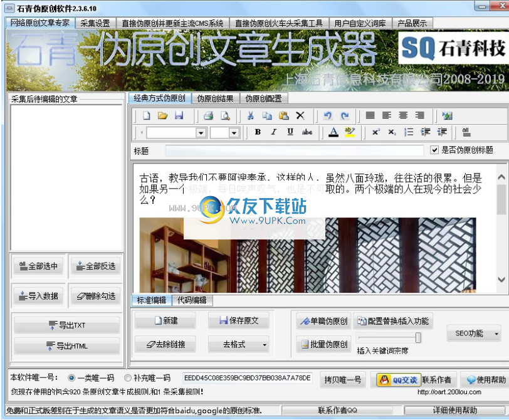Open http://oart.200lou.com link
Viewport: 509px width, 420px height.
click(449, 392)
